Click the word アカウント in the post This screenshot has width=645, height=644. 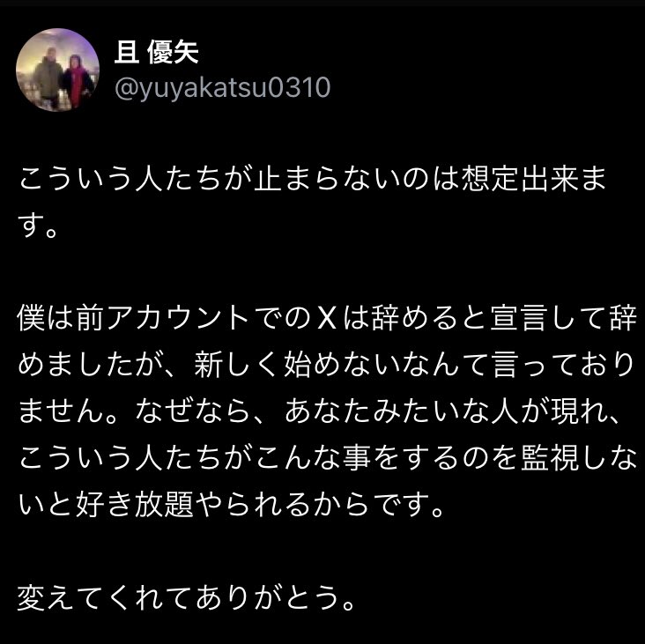[178, 318]
